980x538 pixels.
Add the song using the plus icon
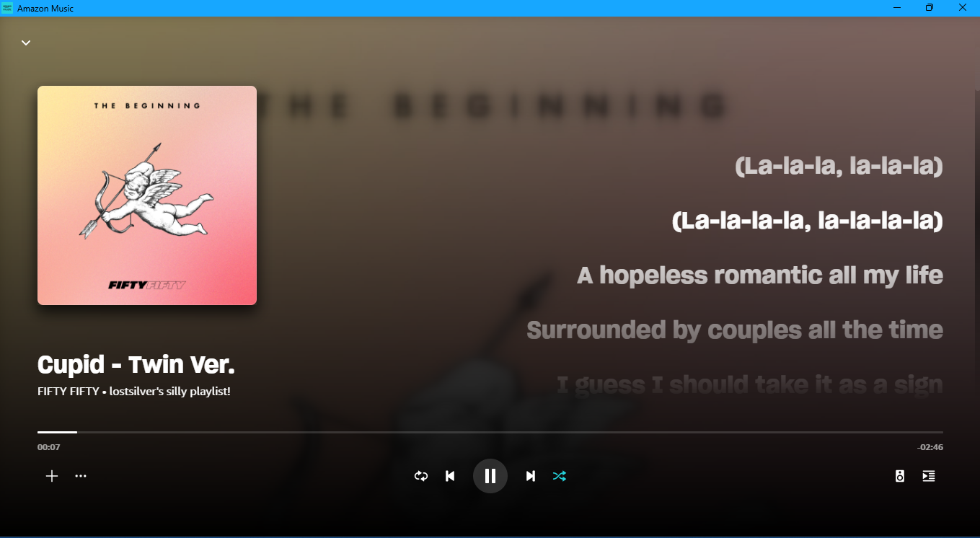tap(52, 476)
